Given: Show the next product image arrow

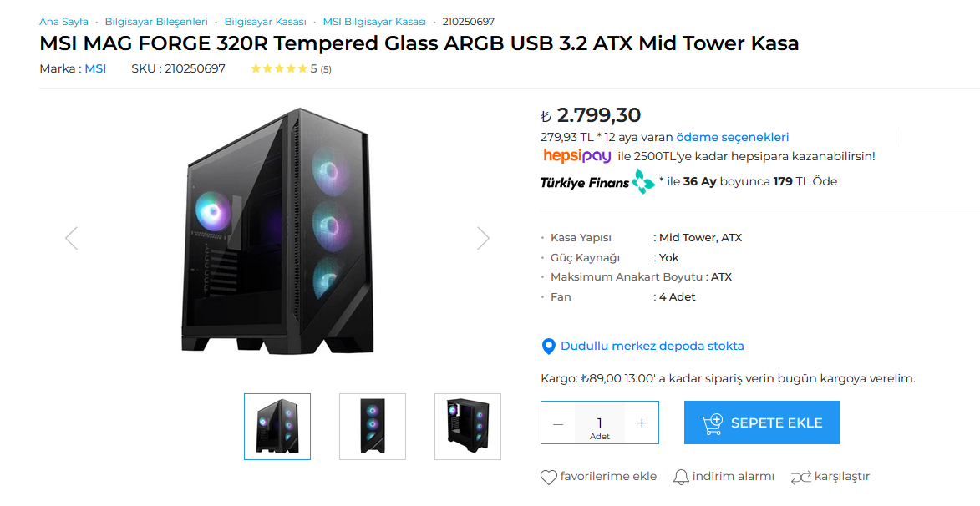Looking at the screenshot, I should [483, 239].
